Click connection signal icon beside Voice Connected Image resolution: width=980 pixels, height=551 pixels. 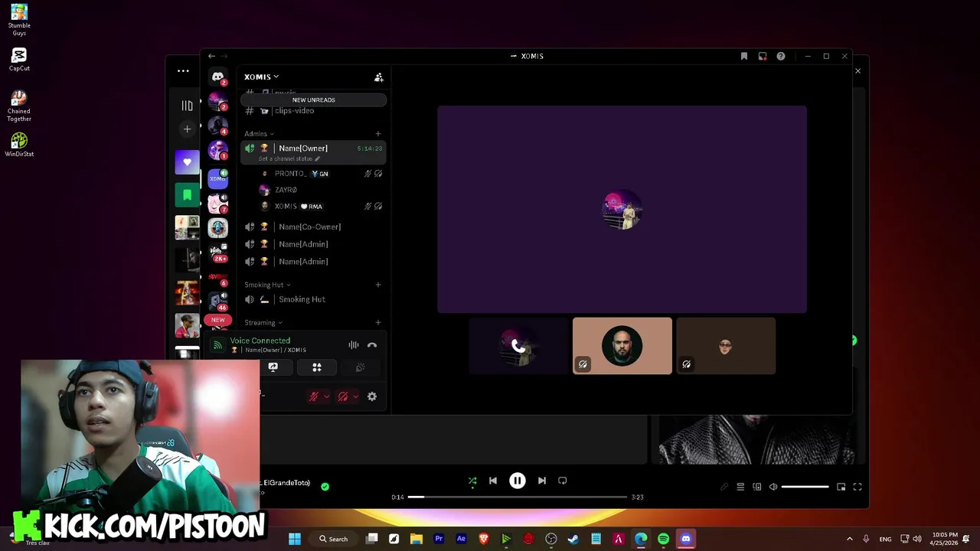218,345
